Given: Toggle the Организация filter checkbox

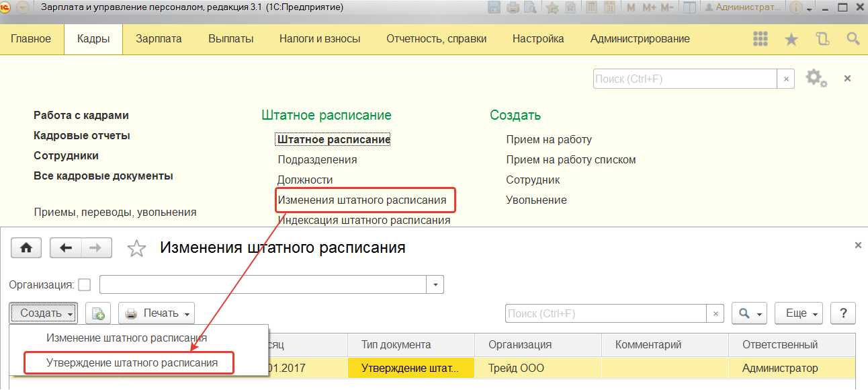Looking at the screenshot, I should point(84,285).
